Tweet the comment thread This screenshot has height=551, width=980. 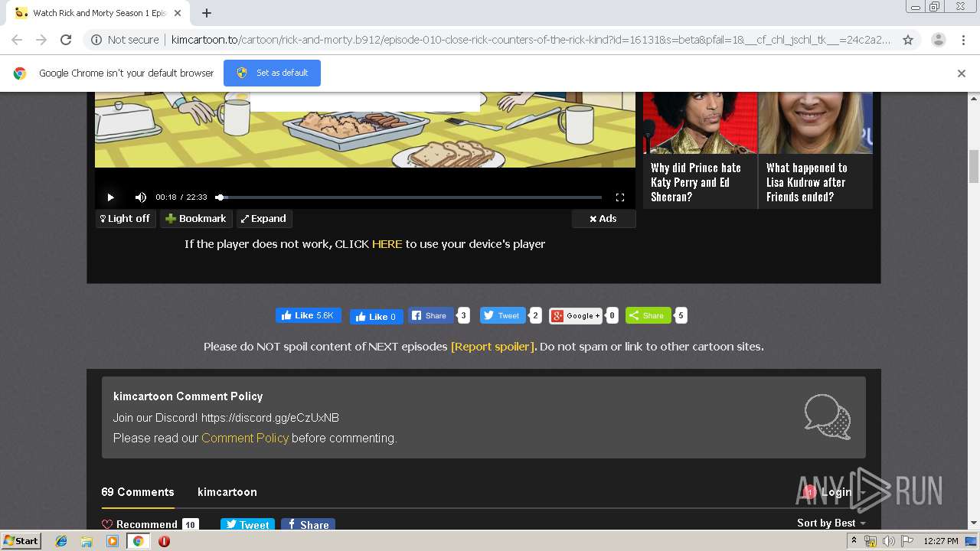tap(247, 525)
